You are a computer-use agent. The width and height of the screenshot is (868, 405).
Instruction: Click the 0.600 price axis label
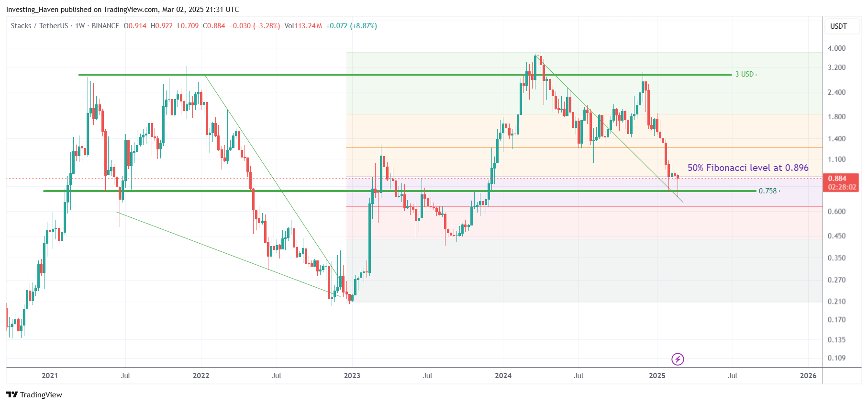point(836,212)
